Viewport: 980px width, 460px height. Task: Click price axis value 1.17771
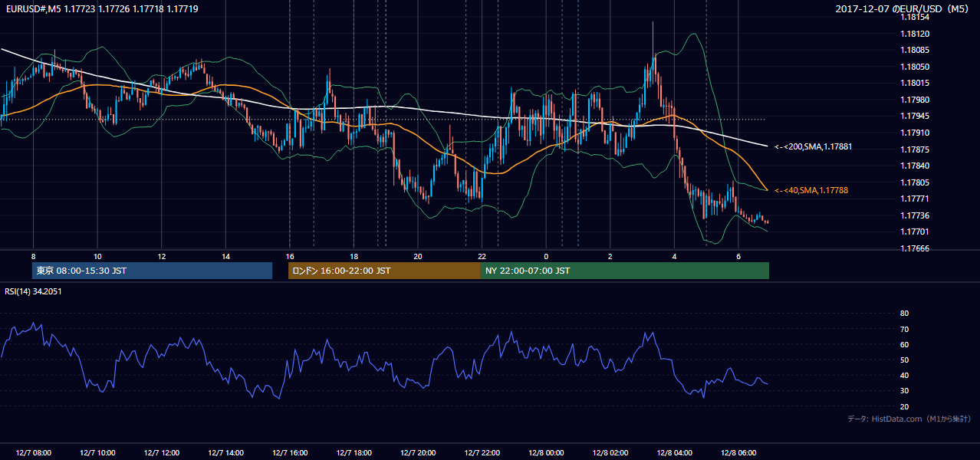(x=914, y=199)
